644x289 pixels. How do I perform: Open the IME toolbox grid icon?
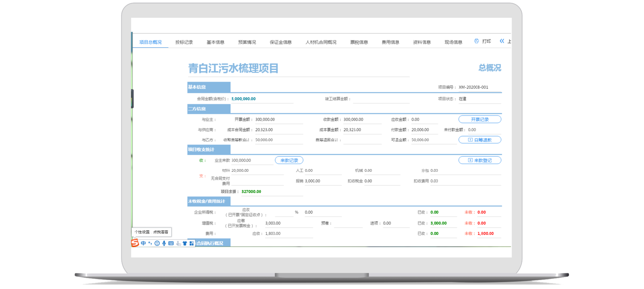(x=191, y=243)
